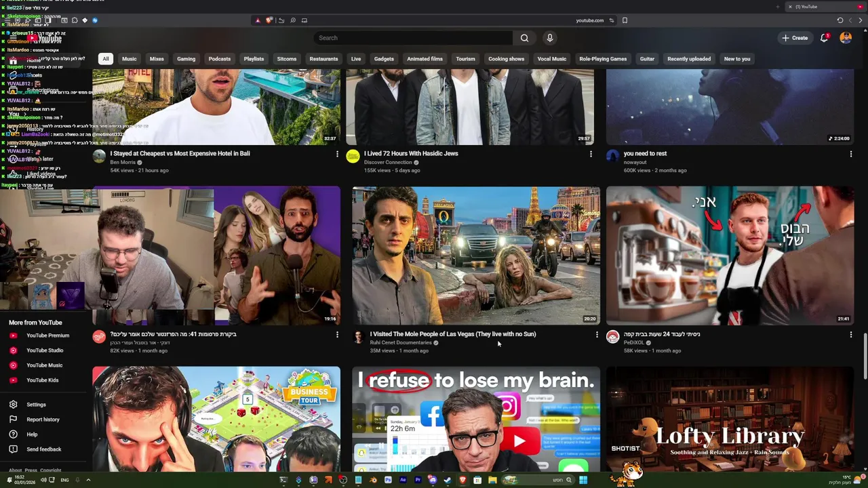Image resolution: width=868 pixels, height=488 pixels.
Task: Open Microsoft Store from the taskbar
Action: [477, 480]
